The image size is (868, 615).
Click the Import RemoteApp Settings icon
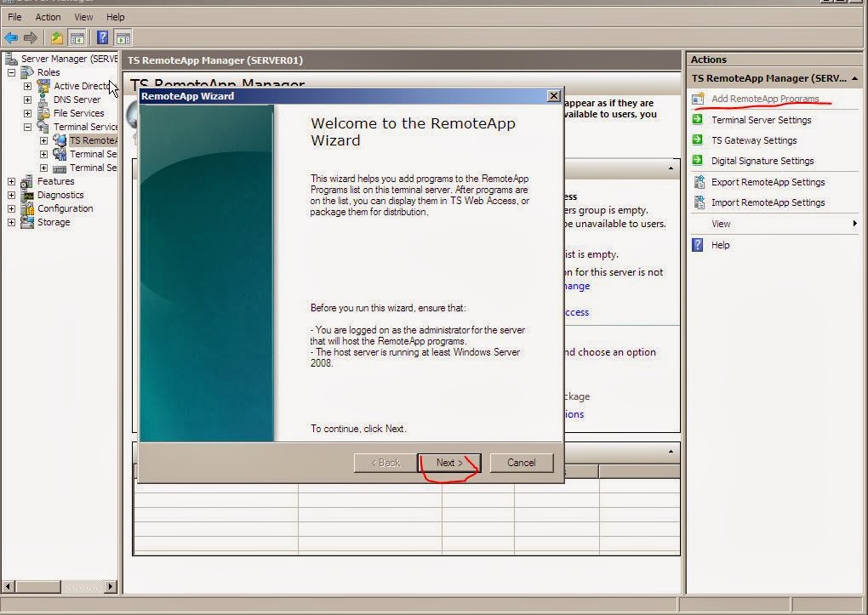[x=699, y=202]
